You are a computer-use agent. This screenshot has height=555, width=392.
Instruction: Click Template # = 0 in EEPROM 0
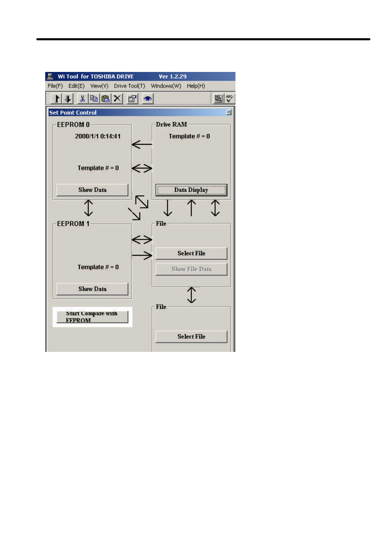pos(98,168)
